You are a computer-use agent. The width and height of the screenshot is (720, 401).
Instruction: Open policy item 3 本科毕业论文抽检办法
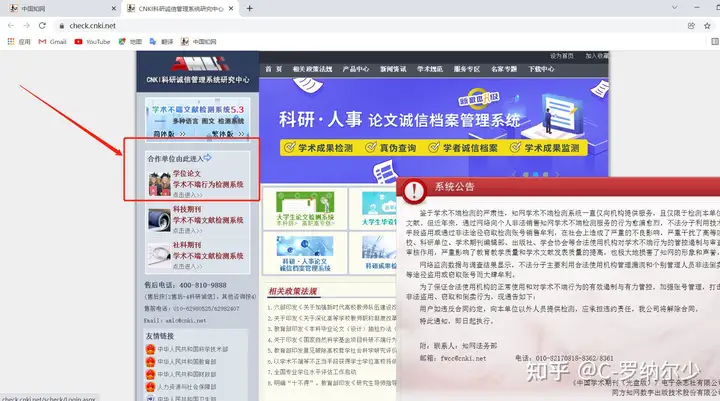(332, 329)
